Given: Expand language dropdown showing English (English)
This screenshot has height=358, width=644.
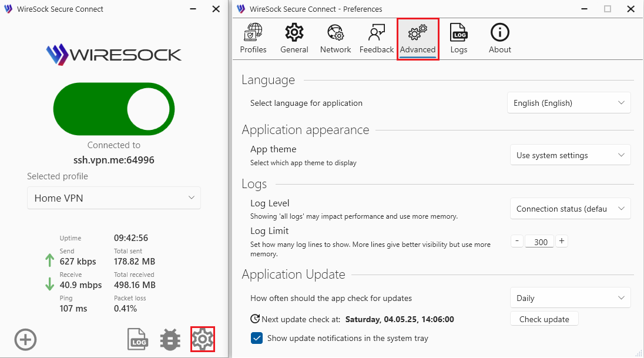Looking at the screenshot, I should coord(569,103).
